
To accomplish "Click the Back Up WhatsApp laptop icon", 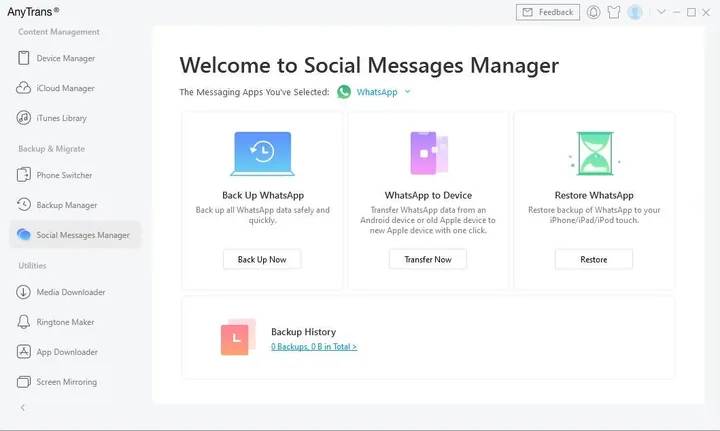I will (262, 154).
